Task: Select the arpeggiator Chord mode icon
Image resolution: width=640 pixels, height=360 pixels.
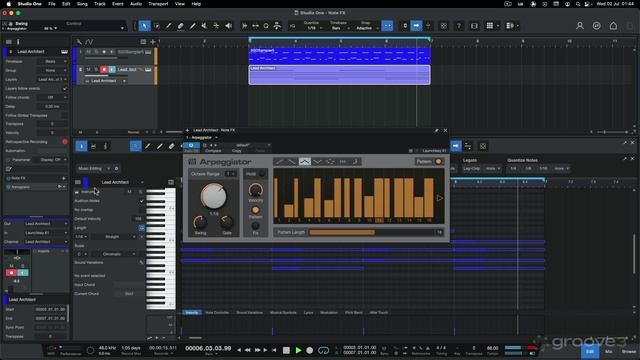Action: point(342,162)
